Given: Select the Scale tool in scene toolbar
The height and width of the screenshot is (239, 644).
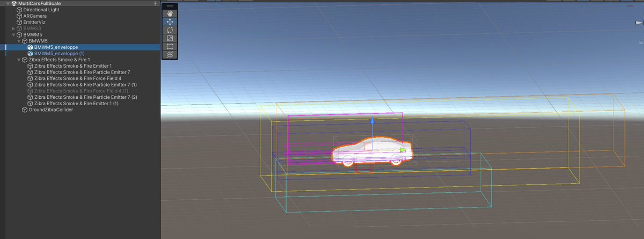Looking at the screenshot, I should pos(170,38).
